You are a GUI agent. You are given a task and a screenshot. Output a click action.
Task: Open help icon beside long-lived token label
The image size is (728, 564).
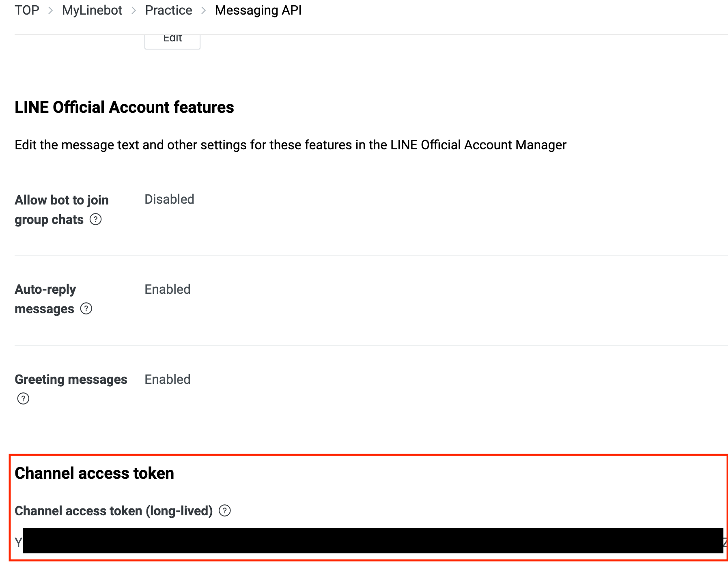tap(224, 510)
